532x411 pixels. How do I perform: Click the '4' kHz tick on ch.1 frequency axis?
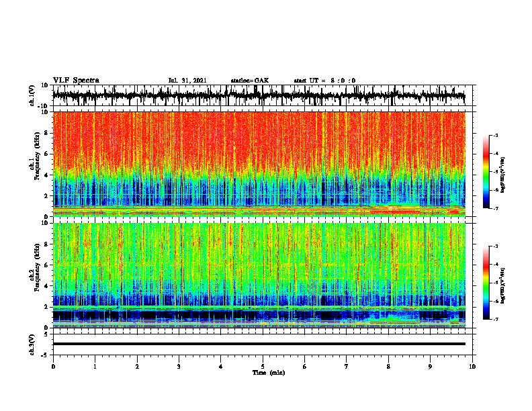(x=46, y=175)
